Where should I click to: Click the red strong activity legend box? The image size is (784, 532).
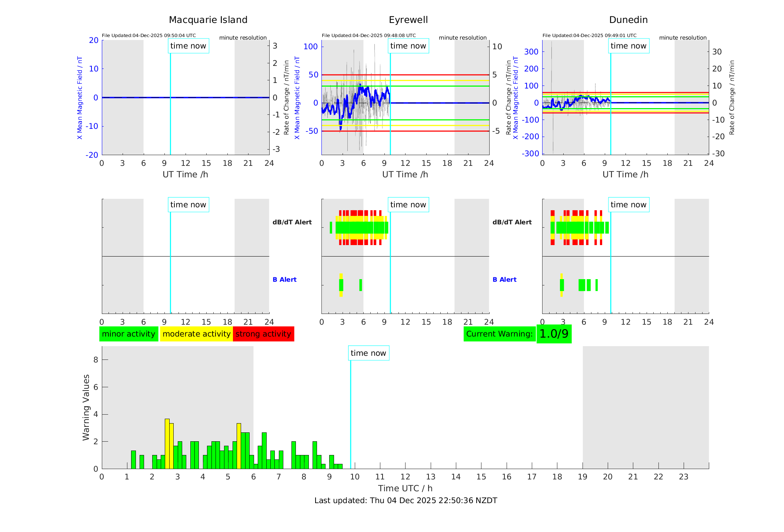pos(263,334)
